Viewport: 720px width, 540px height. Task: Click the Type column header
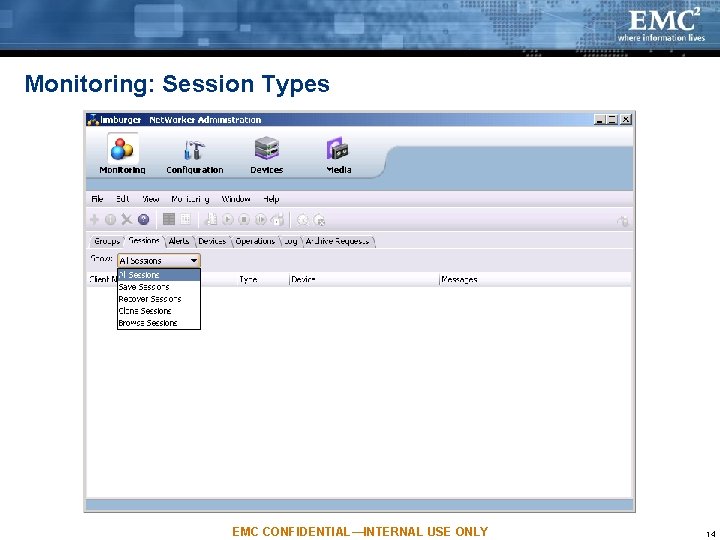tap(263, 280)
